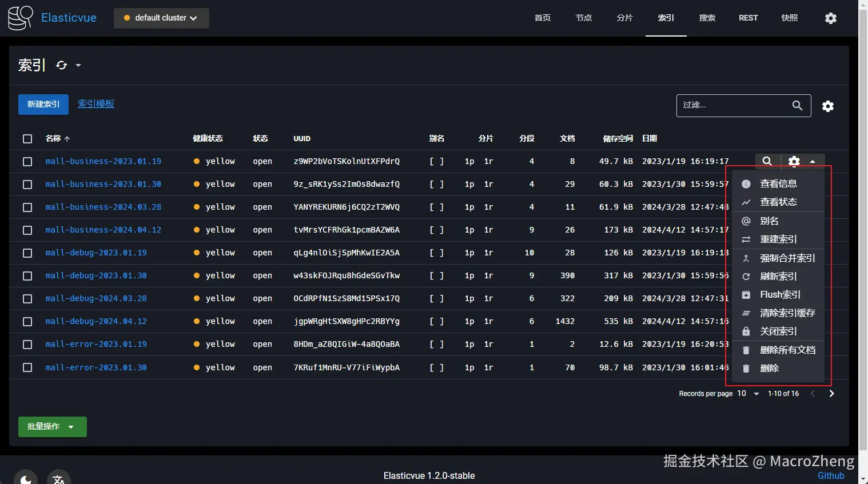Viewport: 868px width, 484px height.
Task: Go to previous page arrow
Action: tap(813, 394)
